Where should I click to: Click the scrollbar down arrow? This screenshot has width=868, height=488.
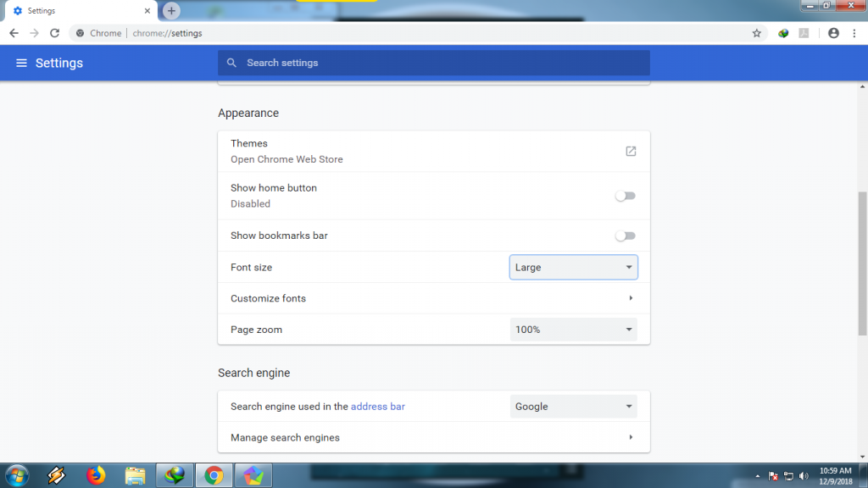pos(862,457)
